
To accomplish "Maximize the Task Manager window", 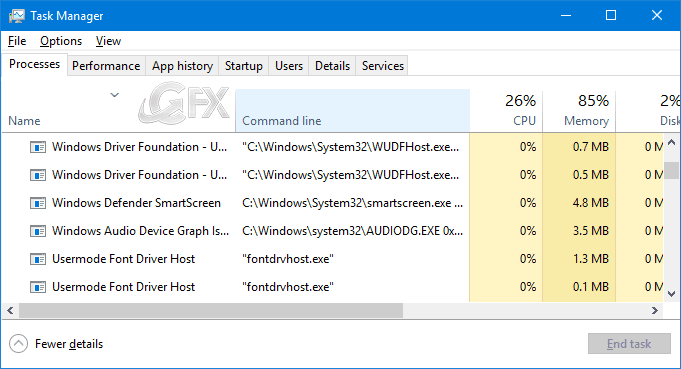I will pos(611,16).
